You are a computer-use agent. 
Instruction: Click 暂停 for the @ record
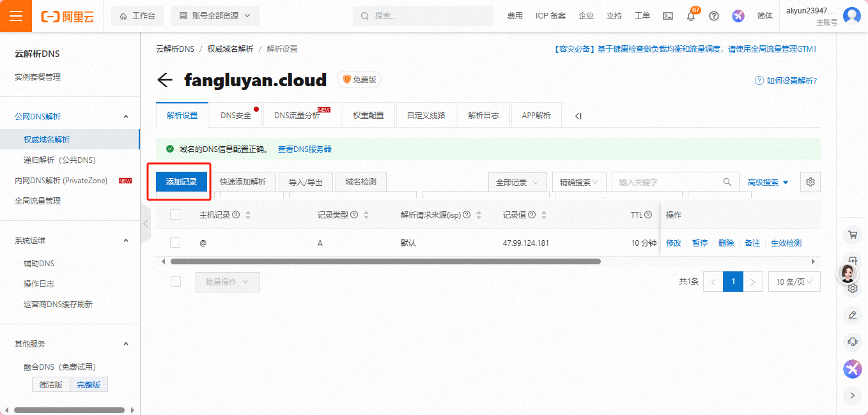pos(700,243)
